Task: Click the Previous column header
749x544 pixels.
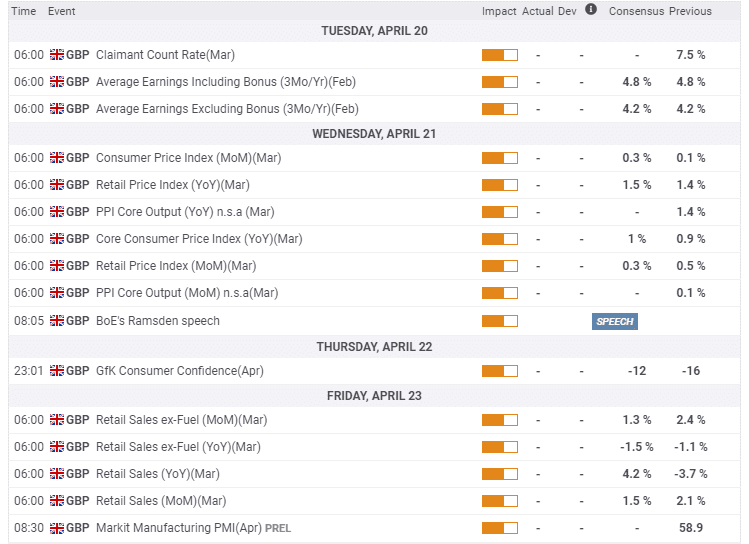Action: tap(690, 11)
